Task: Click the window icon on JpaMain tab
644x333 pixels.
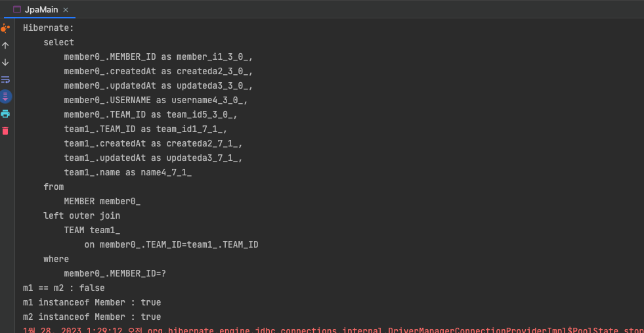Action: click(x=17, y=9)
